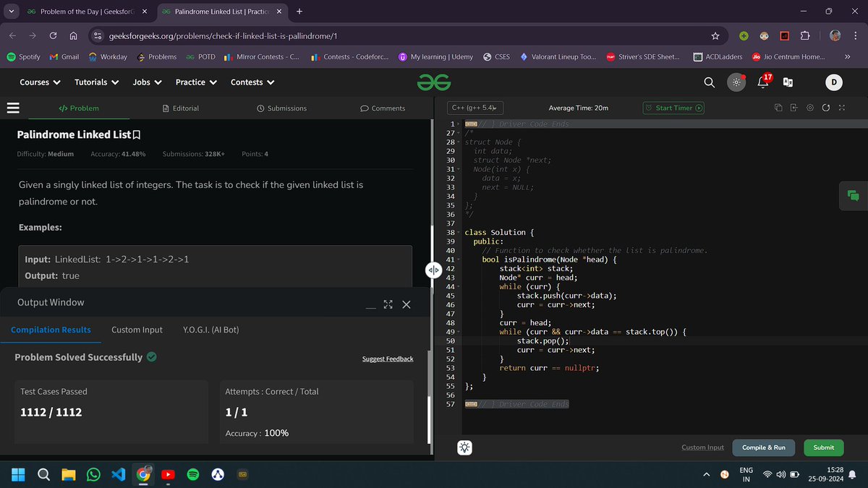The image size is (868, 488).
Task: Switch to the Submissions tab
Action: [x=282, y=108]
